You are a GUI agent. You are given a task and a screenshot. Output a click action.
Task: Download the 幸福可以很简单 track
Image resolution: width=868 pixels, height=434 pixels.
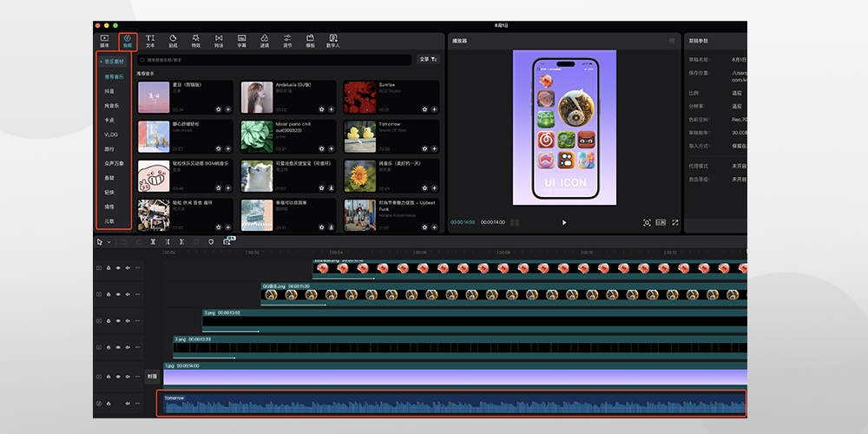coord(331,227)
